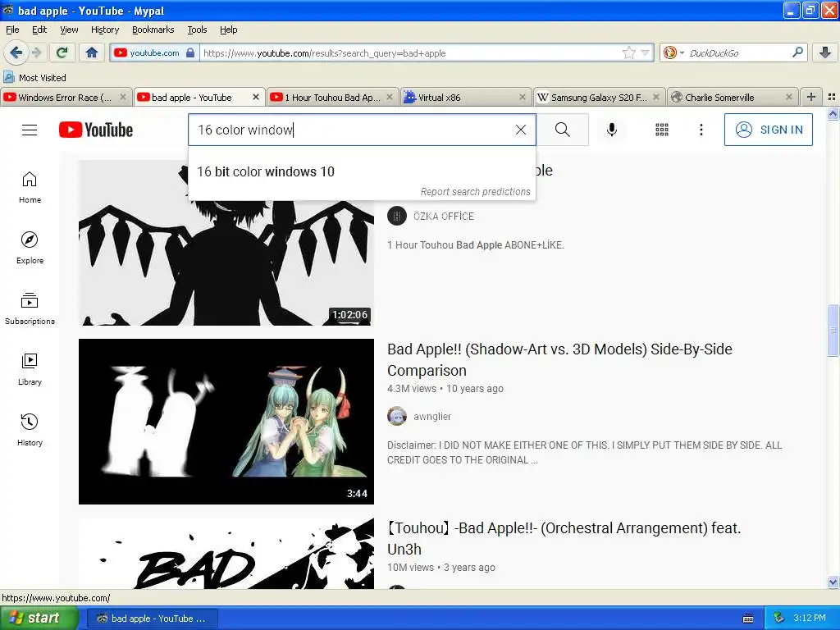Click the vertical scrollbar thumb
This screenshot has width=840, height=630.
833,330
